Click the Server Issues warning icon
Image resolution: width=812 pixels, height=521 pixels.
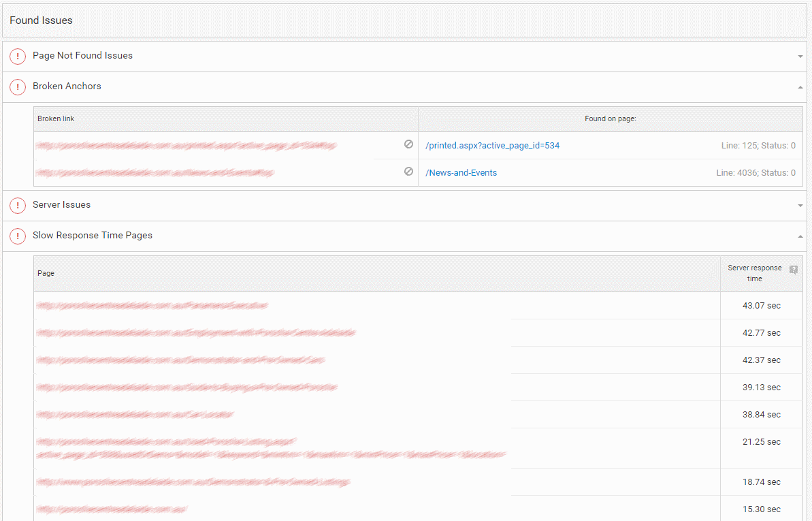(18, 206)
